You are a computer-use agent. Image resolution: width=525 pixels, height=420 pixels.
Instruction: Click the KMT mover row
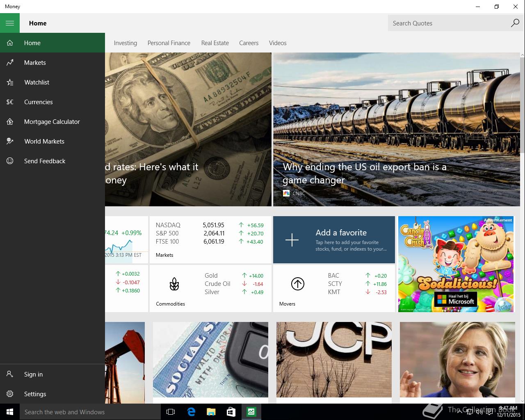tap(357, 292)
